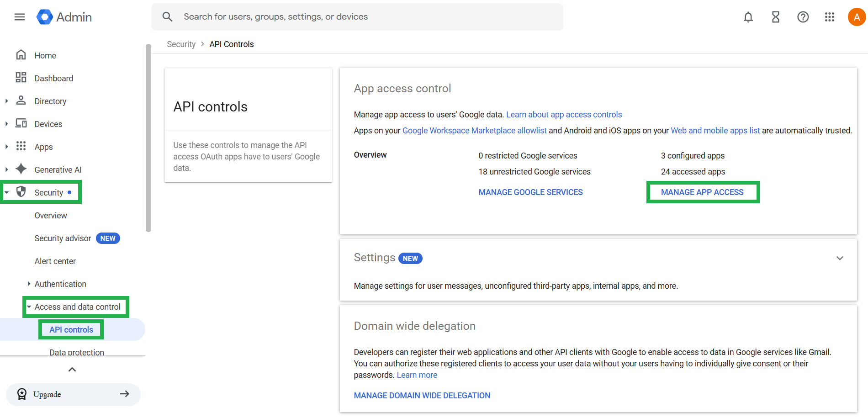Viewport: 868px width, 418px height.
Task: Click the Upgrade arrow icon
Action: (x=125, y=394)
